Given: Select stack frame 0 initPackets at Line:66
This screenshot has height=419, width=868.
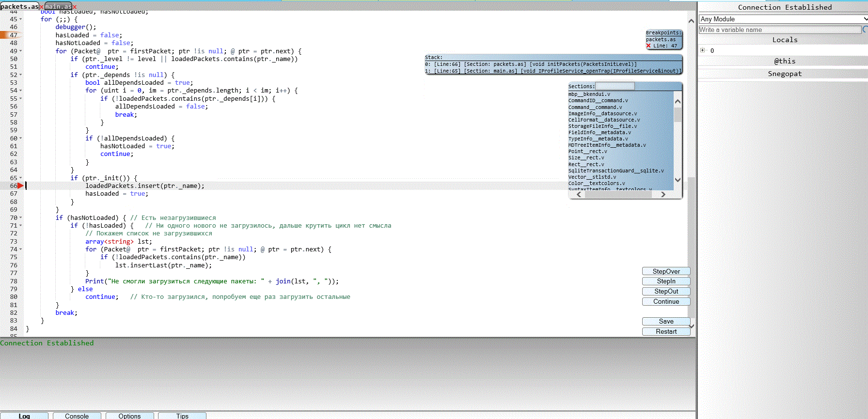Looking at the screenshot, I should pos(531,64).
